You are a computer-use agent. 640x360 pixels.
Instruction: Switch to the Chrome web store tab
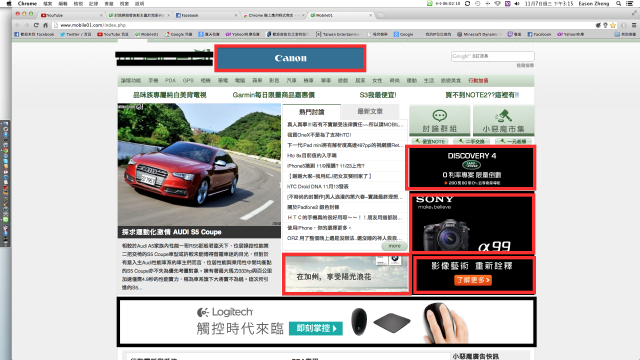[x=273, y=15]
